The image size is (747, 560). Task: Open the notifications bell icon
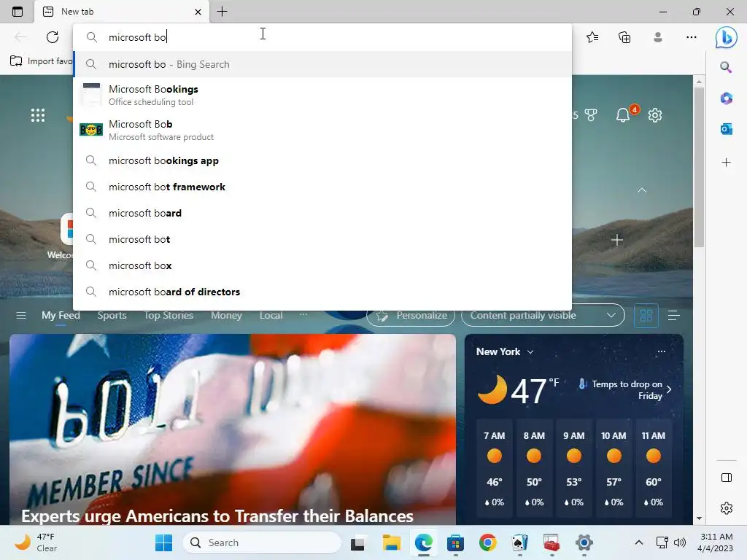(623, 115)
